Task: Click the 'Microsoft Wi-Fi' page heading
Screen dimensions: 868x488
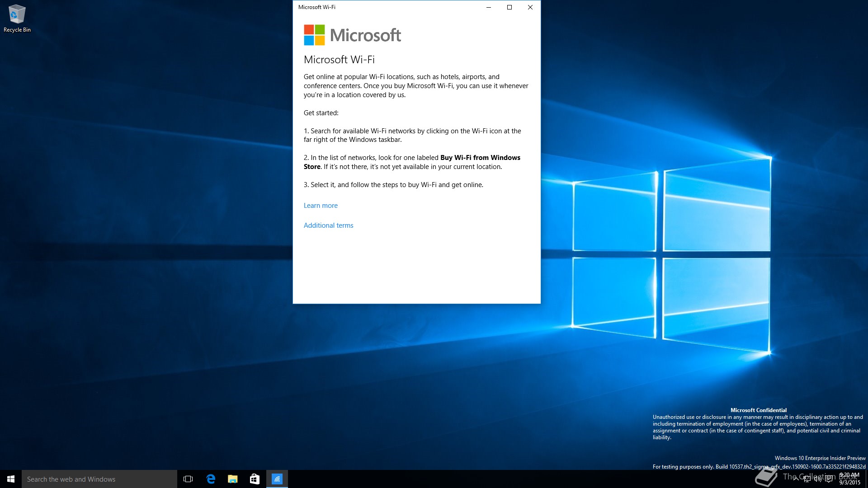Action: [339, 60]
